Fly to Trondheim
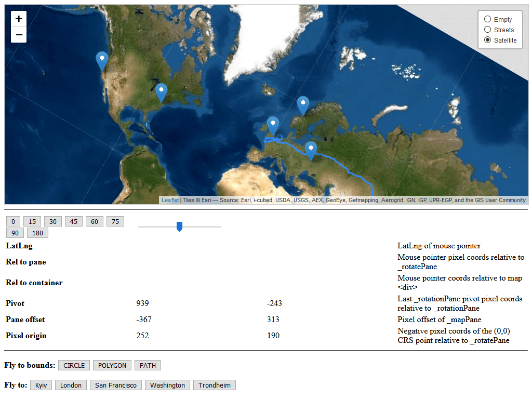532x399 pixels. 214,385
